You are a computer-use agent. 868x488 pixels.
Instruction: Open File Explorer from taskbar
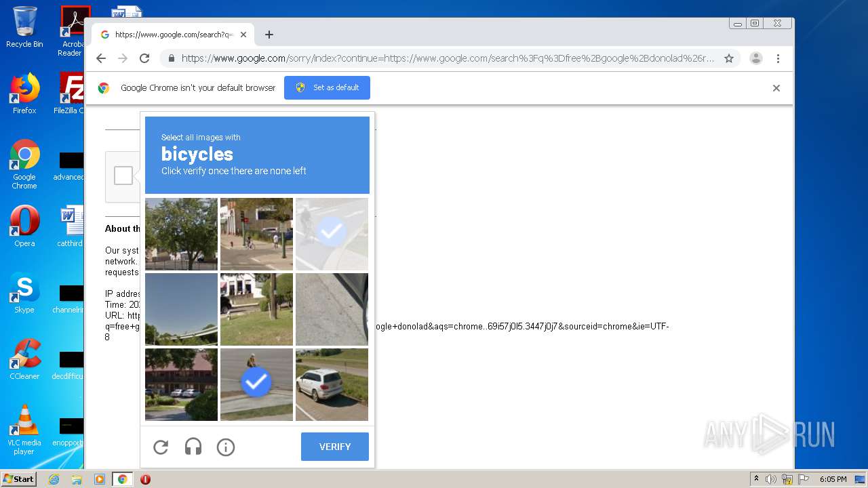point(77,479)
